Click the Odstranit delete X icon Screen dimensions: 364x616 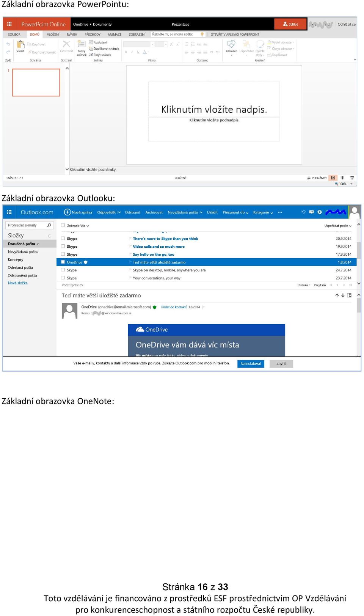coord(66,44)
